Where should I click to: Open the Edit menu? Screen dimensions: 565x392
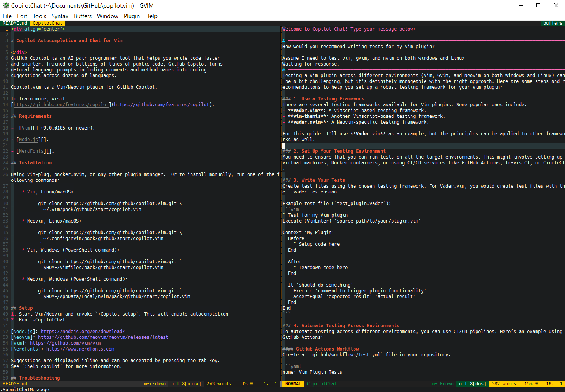[22, 16]
